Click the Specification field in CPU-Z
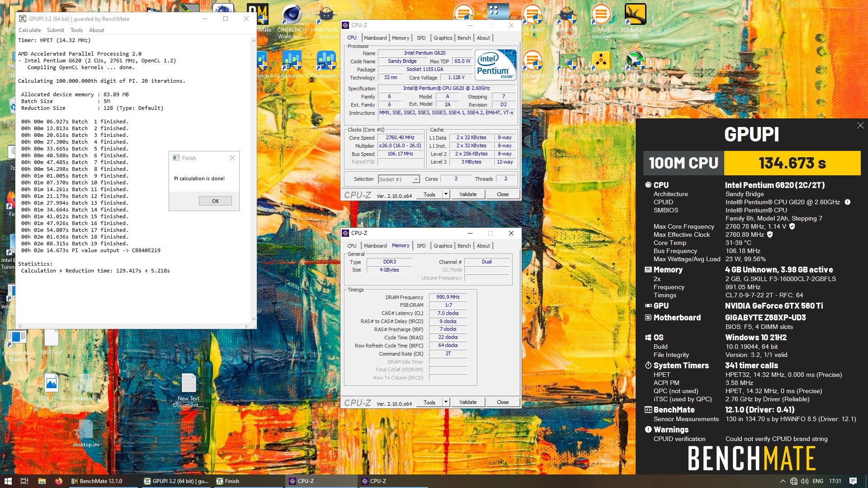 pos(446,88)
